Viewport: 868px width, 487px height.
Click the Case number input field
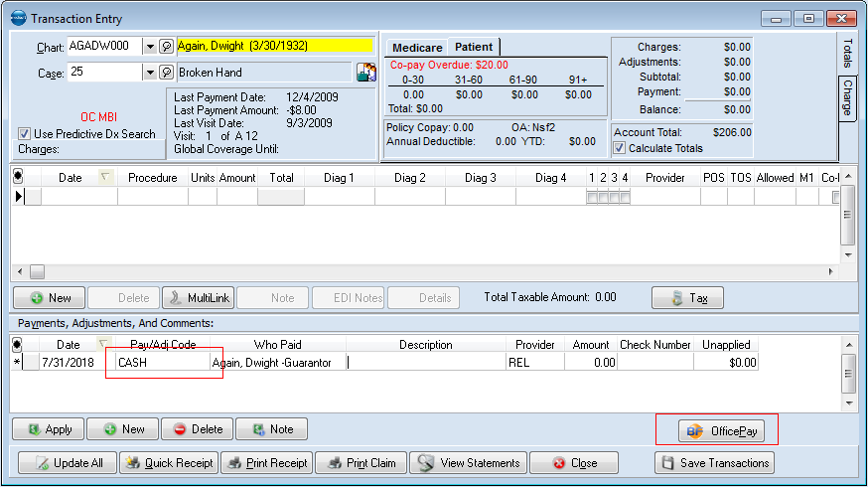[x=104, y=72]
